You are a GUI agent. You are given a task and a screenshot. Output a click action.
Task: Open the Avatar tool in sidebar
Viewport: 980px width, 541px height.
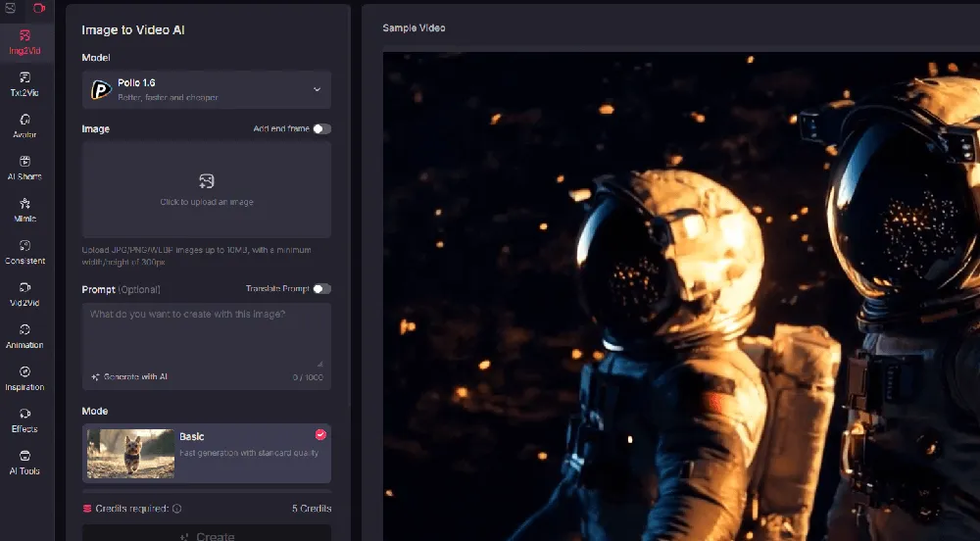[24, 125]
